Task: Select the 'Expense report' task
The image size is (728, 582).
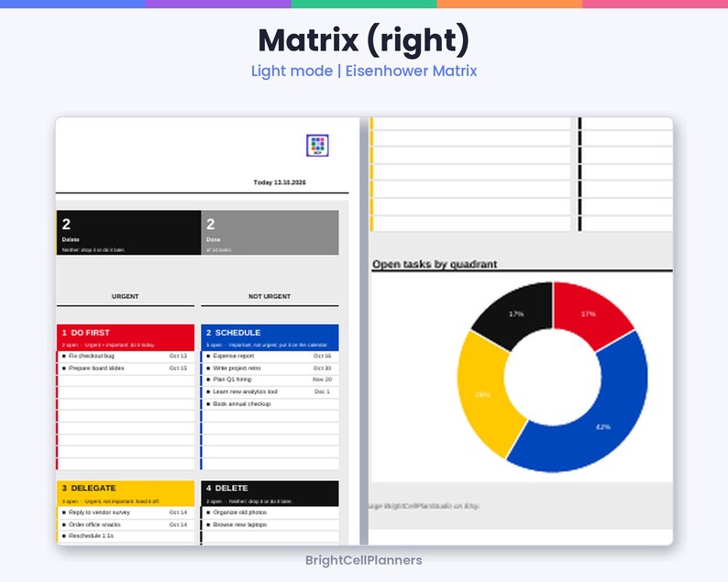Action: (x=234, y=356)
